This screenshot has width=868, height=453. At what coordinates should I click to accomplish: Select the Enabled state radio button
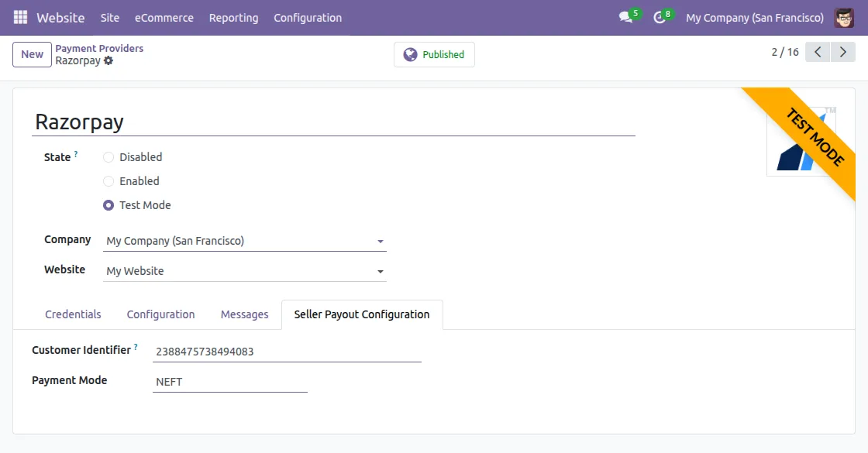tap(108, 181)
